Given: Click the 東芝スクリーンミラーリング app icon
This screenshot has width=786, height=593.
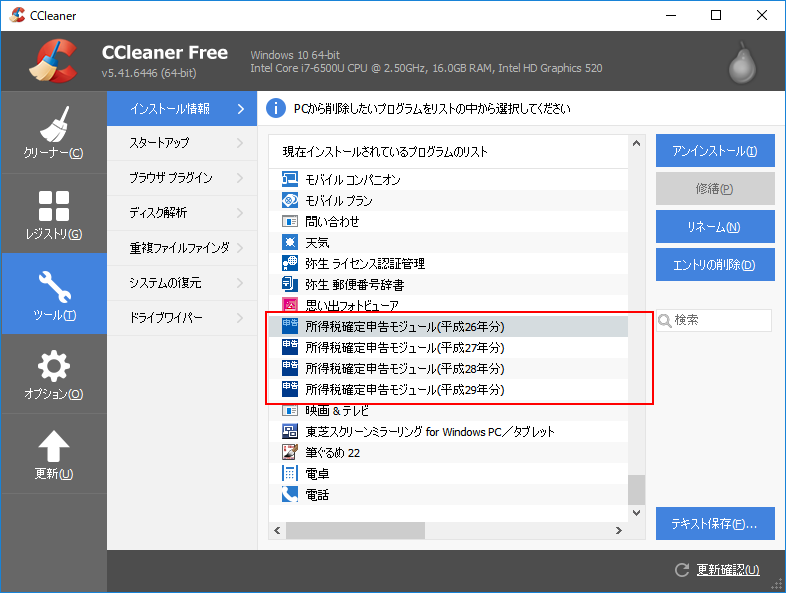Looking at the screenshot, I should click(290, 432).
